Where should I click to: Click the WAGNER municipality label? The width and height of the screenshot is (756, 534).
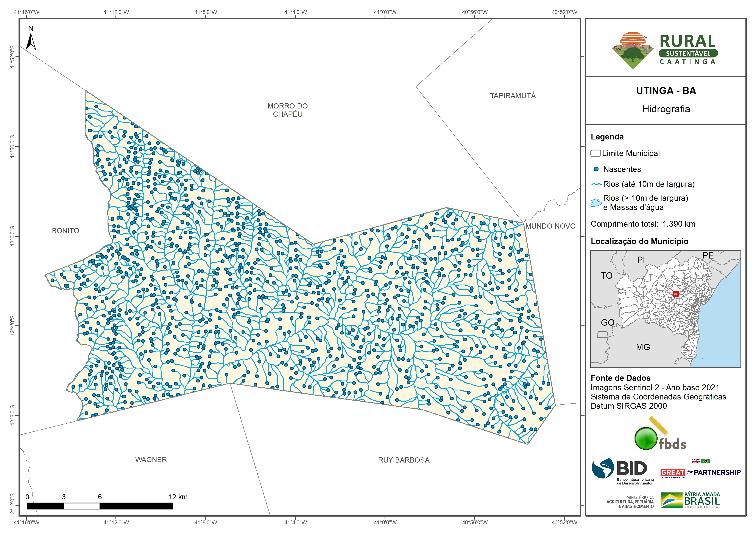click(x=151, y=460)
